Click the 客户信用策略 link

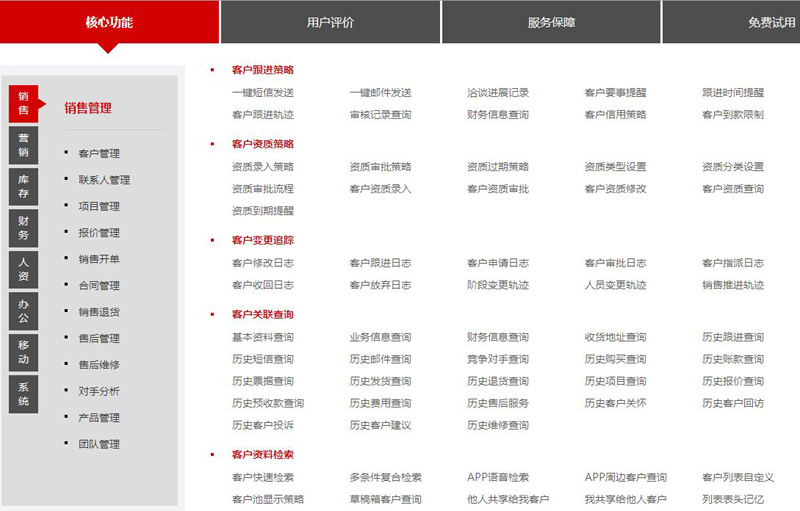pyautogui.click(x=615, y=115)
